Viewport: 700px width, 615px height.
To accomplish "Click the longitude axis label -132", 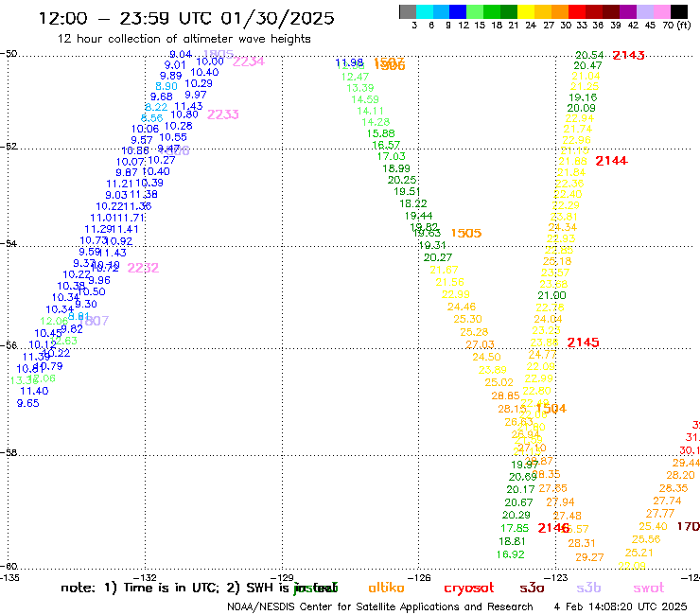I will click(x=147, y=578).
